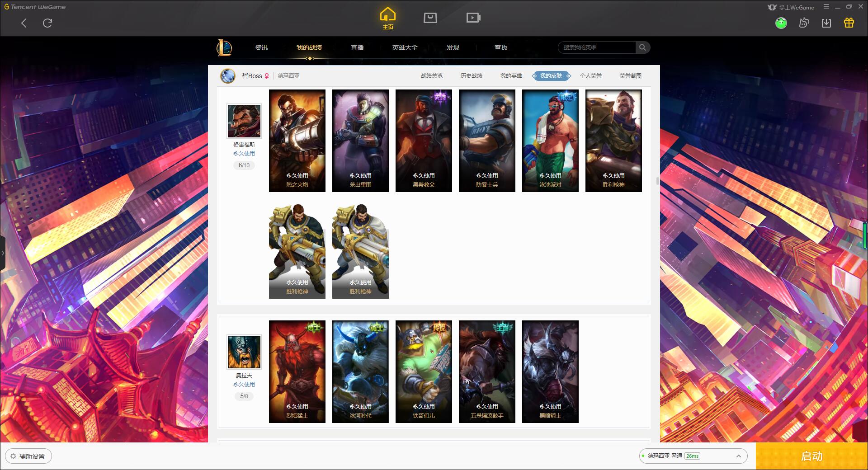Screen dimensions: 868x470
Task: Click the search magnifier button
Action: tap(642, 47)
